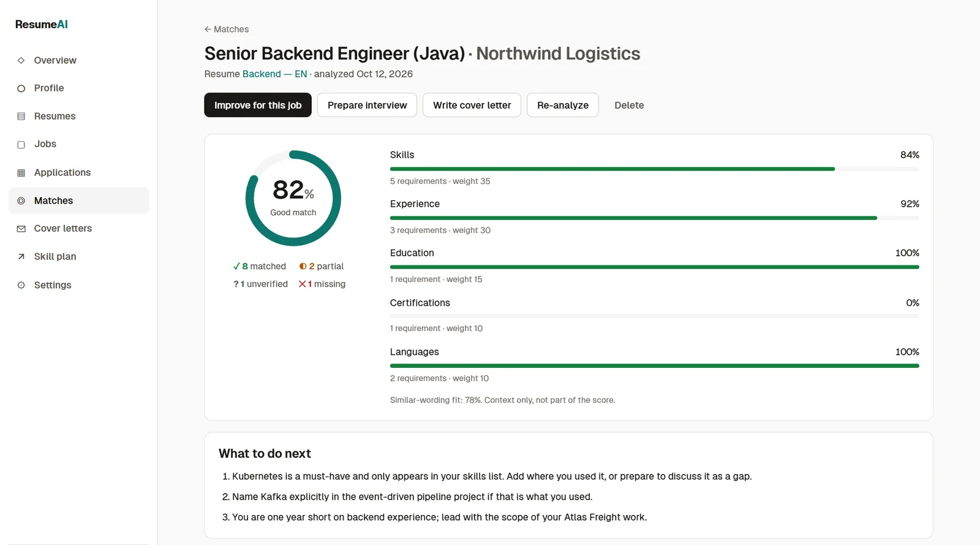The height and width of the screenshot is (545, 980).
Task: Click the Senior Backend Engineer (Java) title
Action: pos(334,54)
